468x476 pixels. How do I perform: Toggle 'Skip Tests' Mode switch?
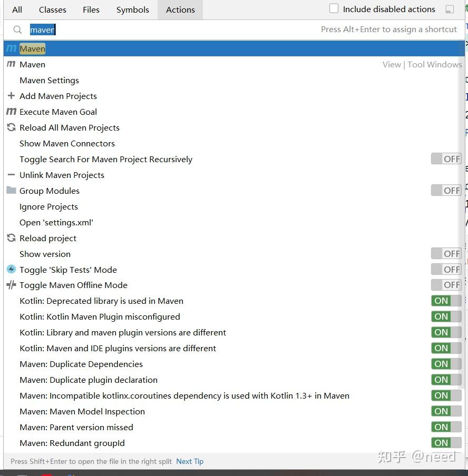446,270
